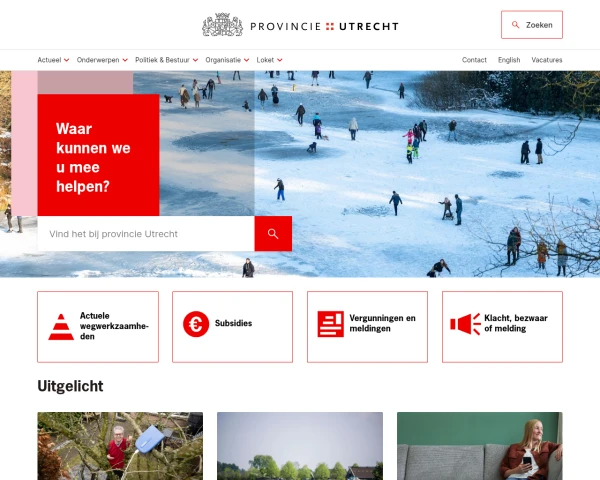Expand the Onderwerpen dropdown menu
Screen dimensions: 600x480
[x=102, y=60]
